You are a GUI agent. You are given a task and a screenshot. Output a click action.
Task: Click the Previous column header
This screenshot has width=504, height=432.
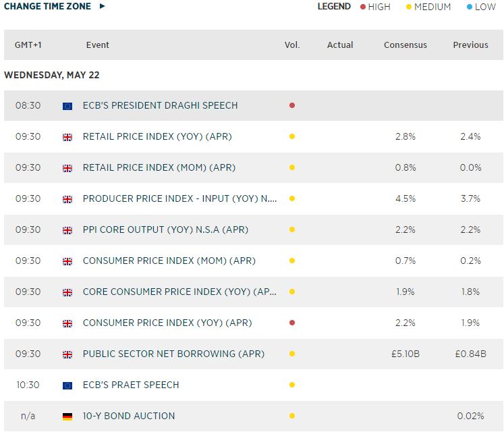[x=470, y=45]
